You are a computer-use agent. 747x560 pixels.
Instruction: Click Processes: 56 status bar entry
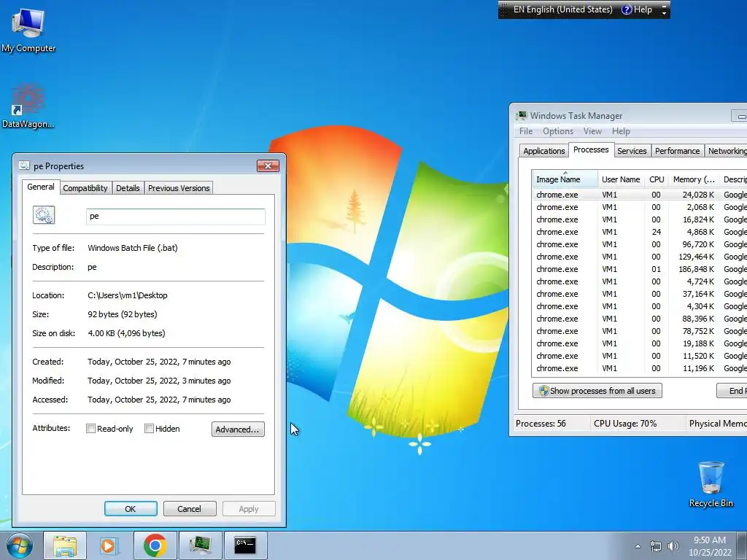[x=541, y=424]
